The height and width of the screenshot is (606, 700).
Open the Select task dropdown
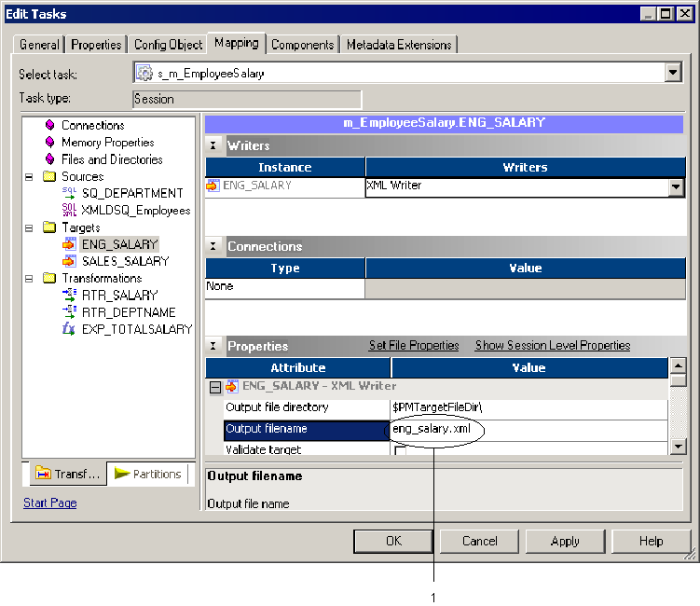674,73
